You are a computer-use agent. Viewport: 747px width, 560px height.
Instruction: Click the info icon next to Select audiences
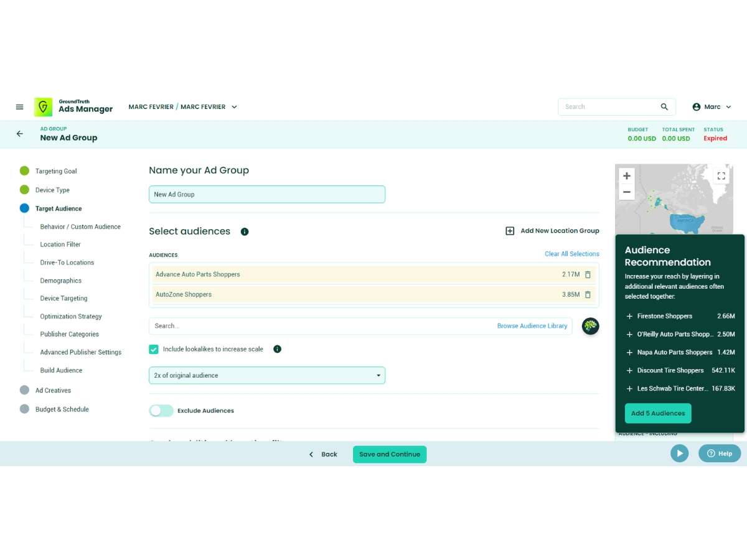tap(245, 231)
